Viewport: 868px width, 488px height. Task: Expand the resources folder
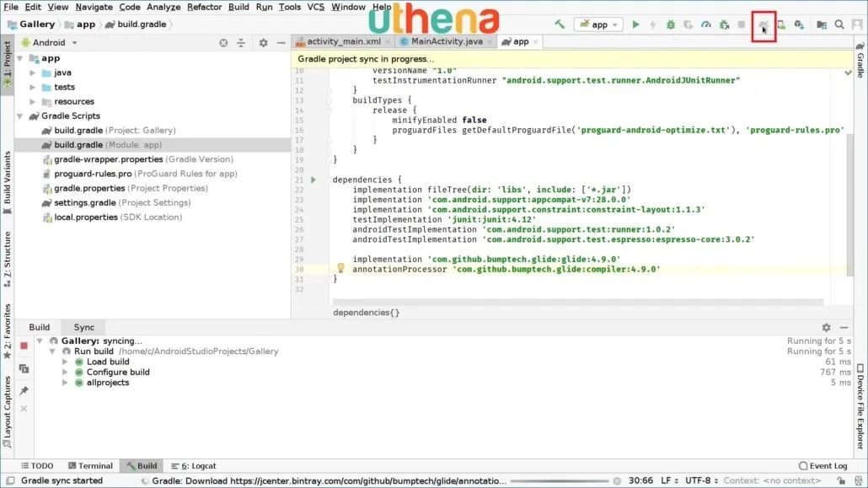33,101
